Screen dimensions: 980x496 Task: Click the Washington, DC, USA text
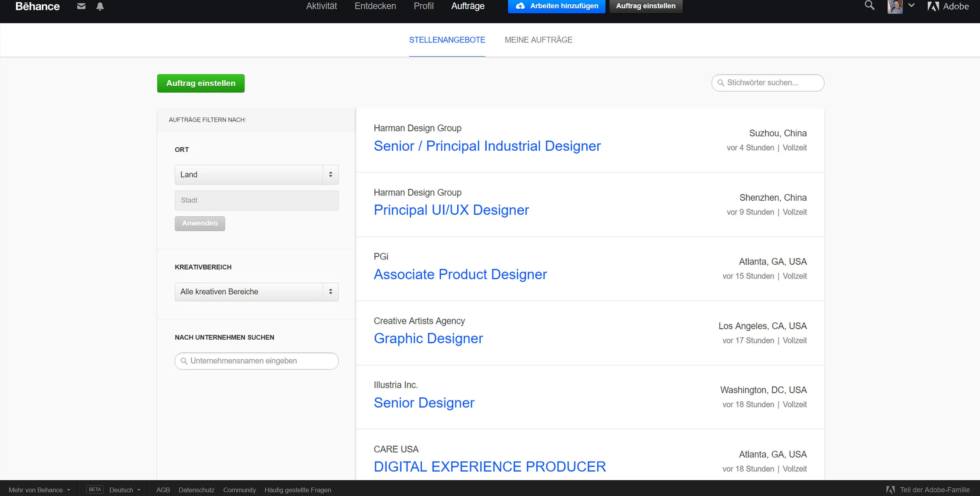(763, 390)
